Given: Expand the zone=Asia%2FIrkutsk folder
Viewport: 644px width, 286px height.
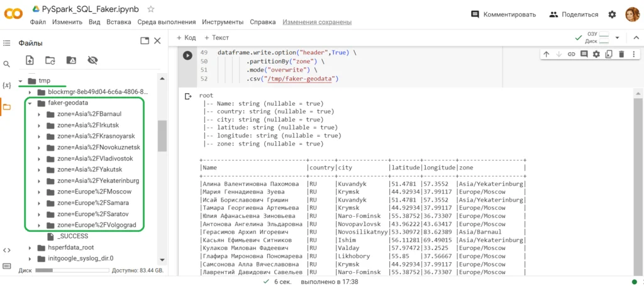Looking at the screenshot, I should pos(40,125).
